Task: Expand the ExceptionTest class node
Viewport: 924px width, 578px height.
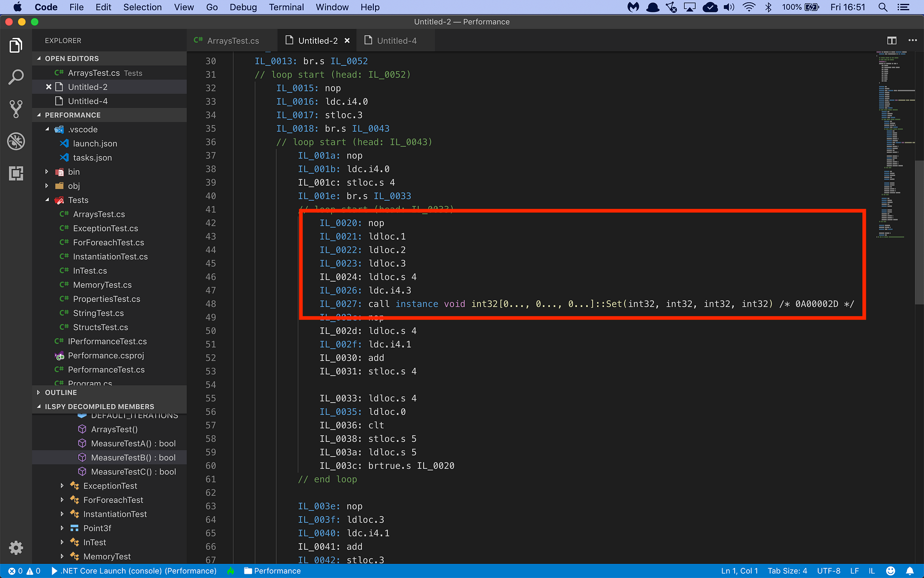Action: [x=62, y=486]
